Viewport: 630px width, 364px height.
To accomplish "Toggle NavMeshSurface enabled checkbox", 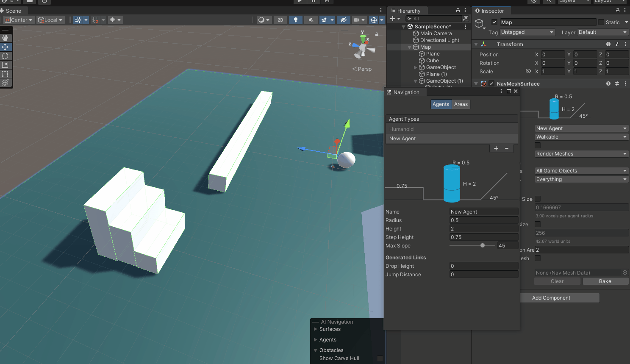I will pyautogui.click(x=491, y=83).
